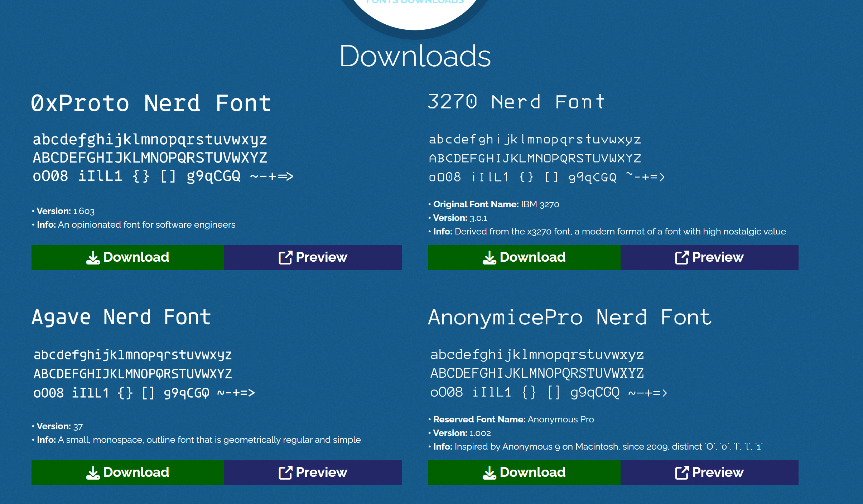Click the 0xProto lowercase alphabet sample
This screenshot has width=863, height=504.
tap(150, 140)
